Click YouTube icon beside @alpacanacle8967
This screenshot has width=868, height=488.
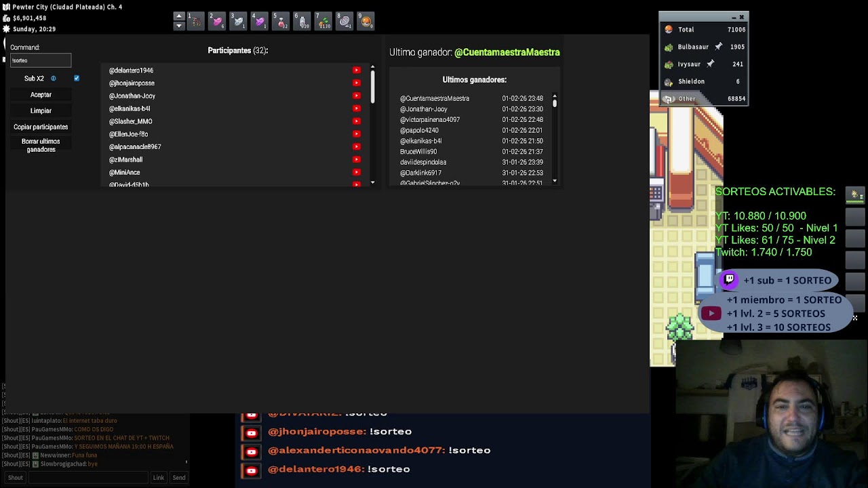357,146
